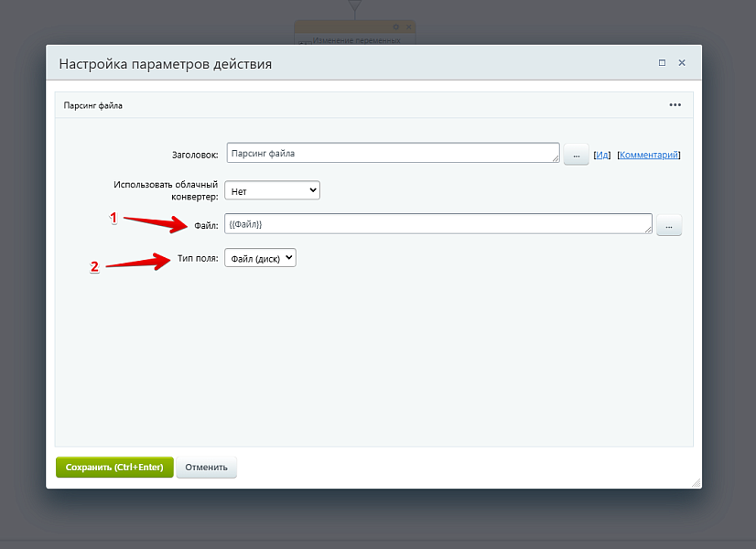Expand the Тип поля dropdown

coord(260,259)
